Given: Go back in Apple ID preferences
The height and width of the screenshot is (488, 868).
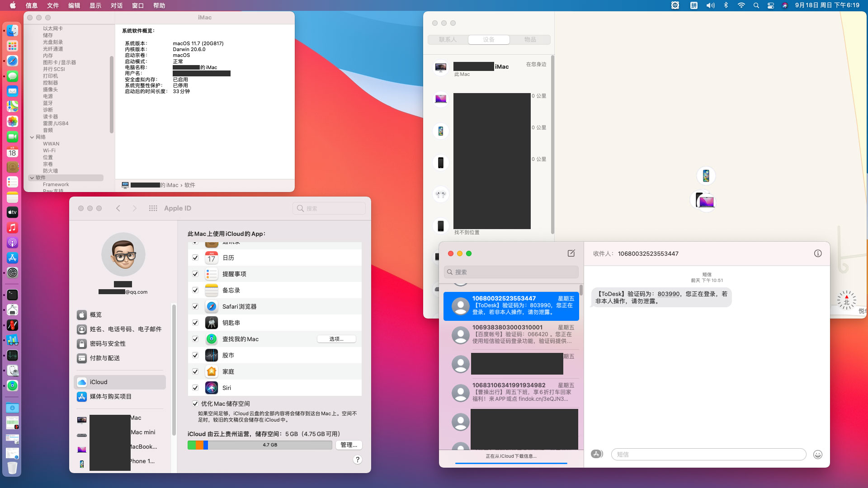Looking at the screenshot, I should coord(118,208).
